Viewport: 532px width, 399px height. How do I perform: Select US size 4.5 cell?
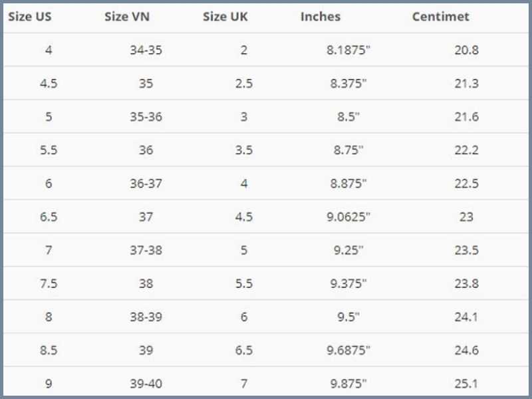(49, 84)
